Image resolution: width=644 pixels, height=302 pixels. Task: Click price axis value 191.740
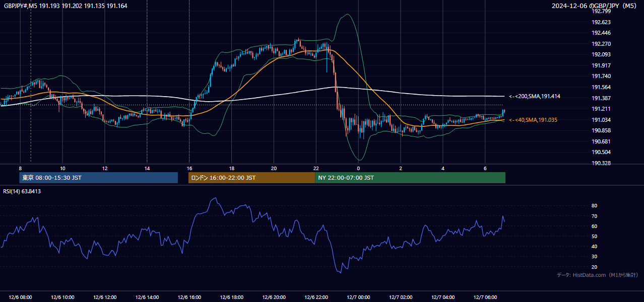point(601,76)
